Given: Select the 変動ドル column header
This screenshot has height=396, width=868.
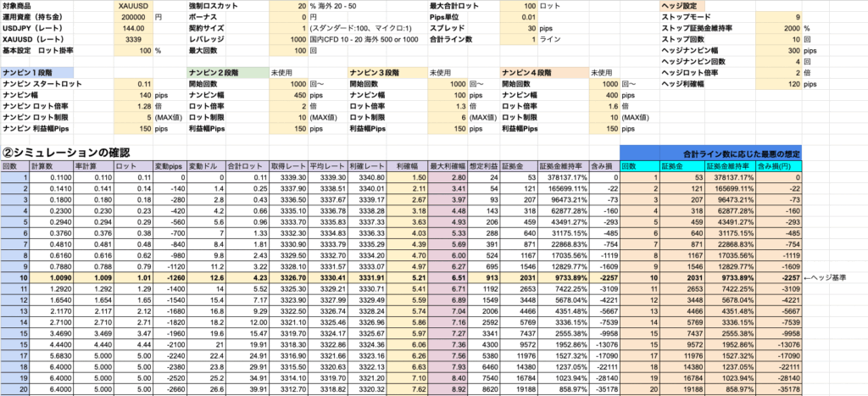Looking at the screenshot, I should pyautogui.click(x=207, y=165).
